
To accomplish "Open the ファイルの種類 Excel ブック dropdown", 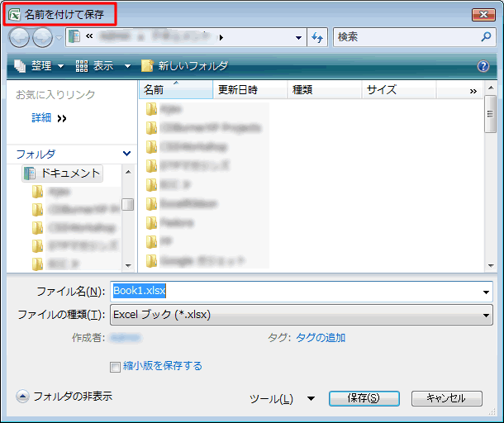I will [302, 315].
